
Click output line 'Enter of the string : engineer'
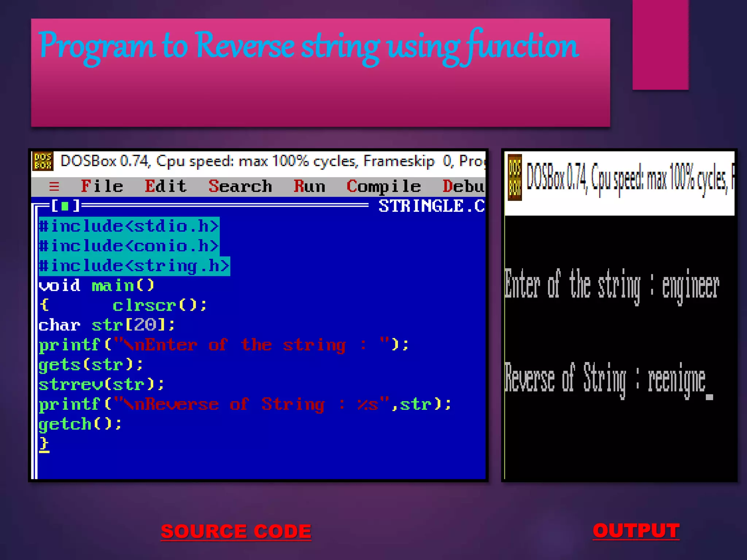click(612, 286)
